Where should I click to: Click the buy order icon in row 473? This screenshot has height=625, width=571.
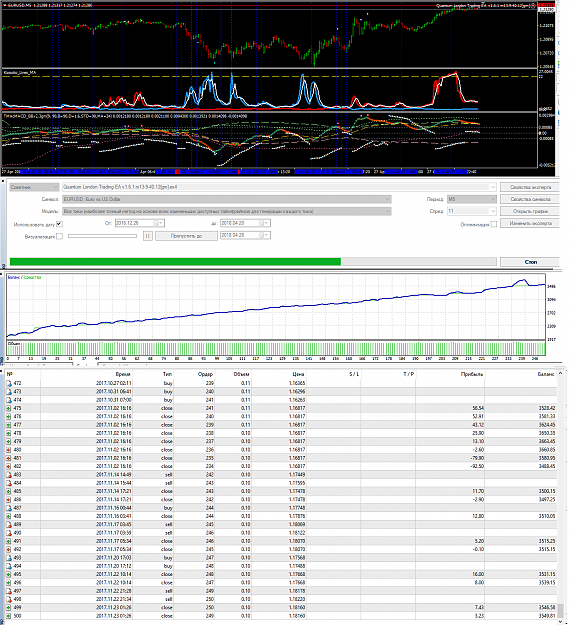9,392
